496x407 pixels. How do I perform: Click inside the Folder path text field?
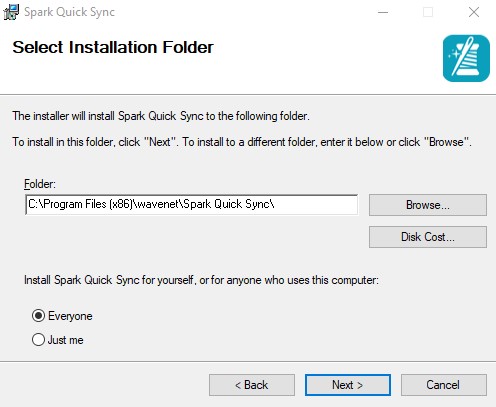(x=191, y=204)
